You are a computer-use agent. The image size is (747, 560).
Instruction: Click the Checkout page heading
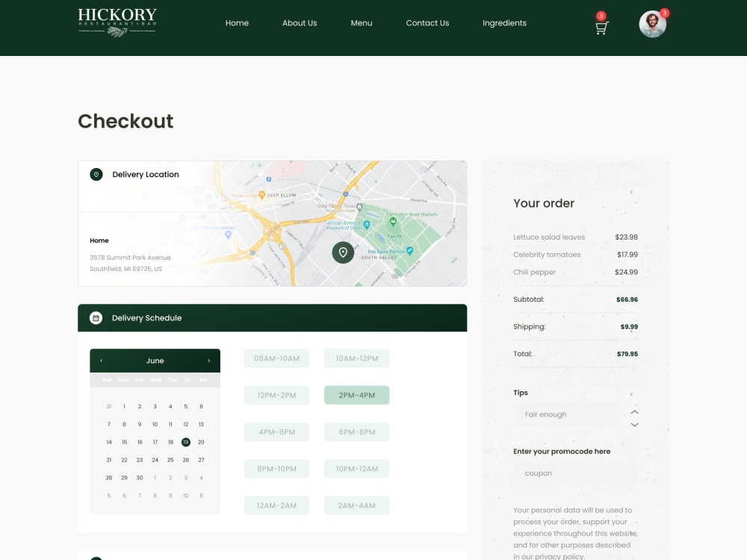point(125,121)
